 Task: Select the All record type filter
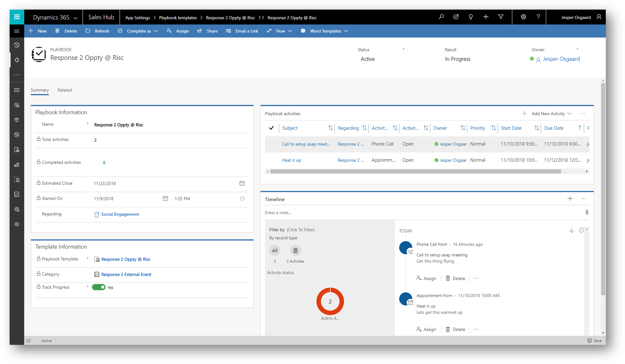(274, 250)
